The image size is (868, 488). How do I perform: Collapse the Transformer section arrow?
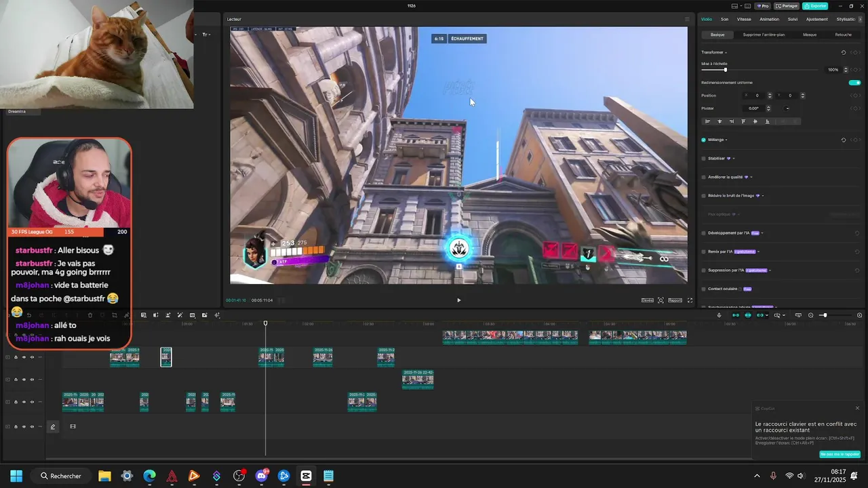(x=726, y=52)
